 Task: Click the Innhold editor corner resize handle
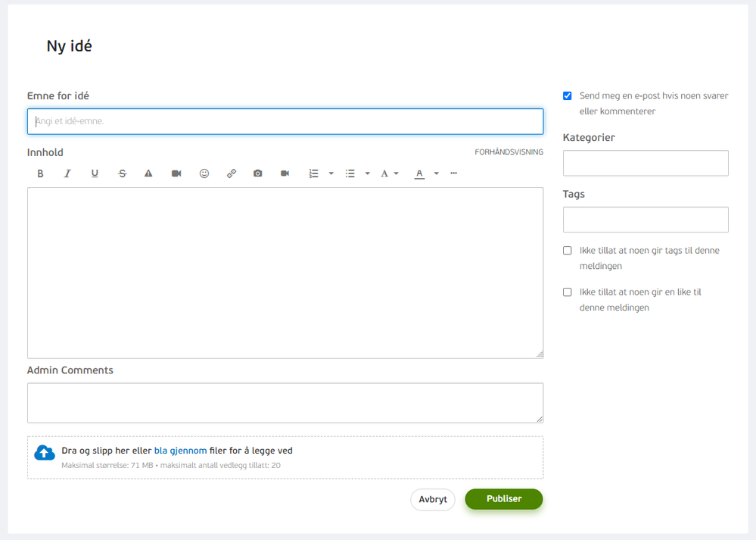[540, 354]
